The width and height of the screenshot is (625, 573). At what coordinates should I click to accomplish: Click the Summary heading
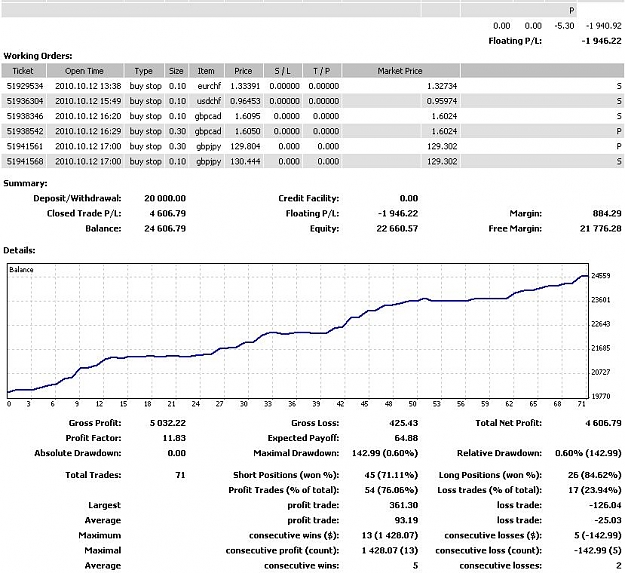coord(25,184)
